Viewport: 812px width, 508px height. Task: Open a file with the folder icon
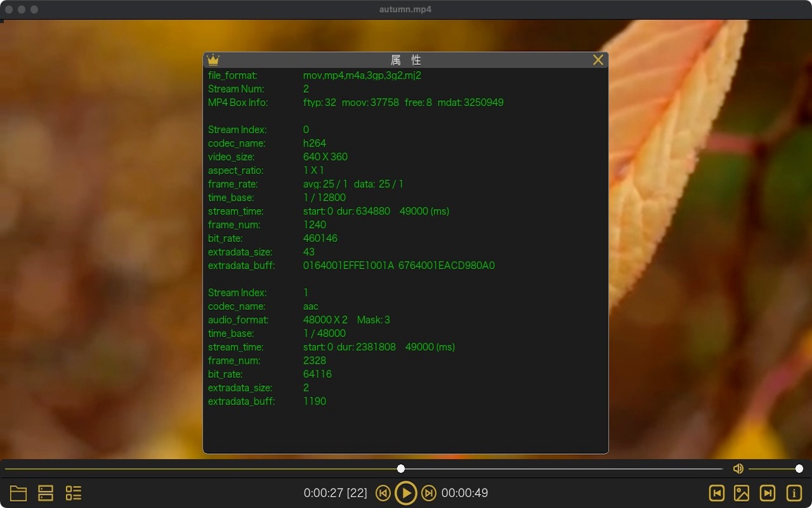18,493
